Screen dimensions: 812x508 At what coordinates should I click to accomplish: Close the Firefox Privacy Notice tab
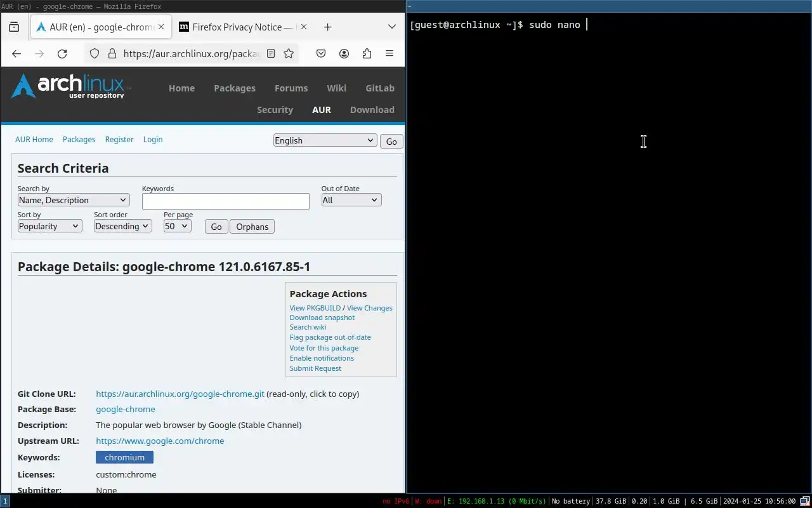[304, 27]
